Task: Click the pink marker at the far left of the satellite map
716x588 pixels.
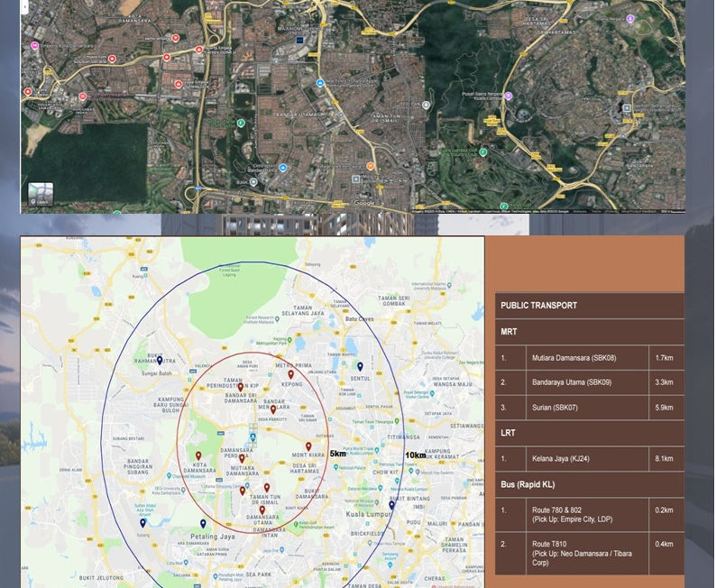Action: coord(34,46)
